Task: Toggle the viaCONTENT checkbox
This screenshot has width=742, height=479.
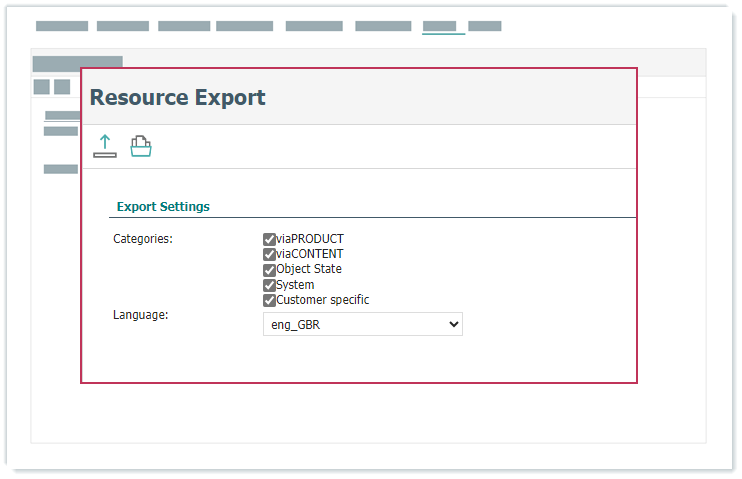Action: point(269,254)
